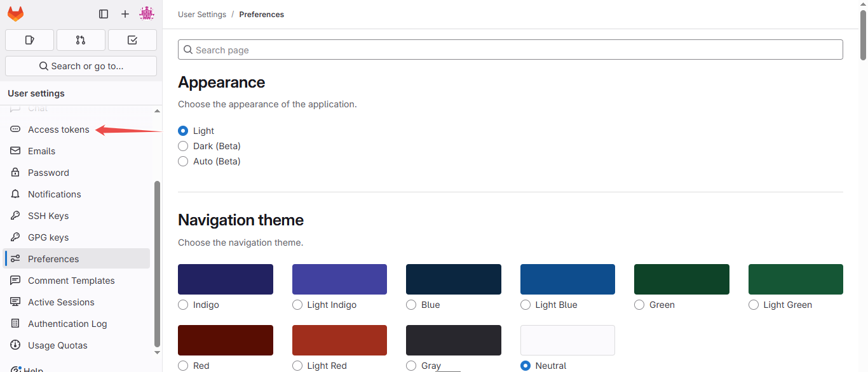Enable the Auto (Beta) appearance option
The height and width of the screenshot is (372, 868).
[183, 161]
